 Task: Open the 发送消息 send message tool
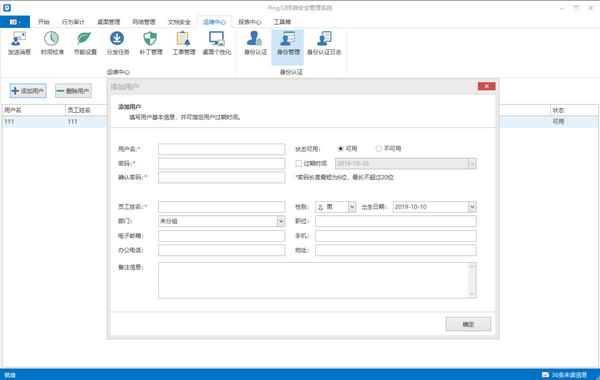[x=19, y=44]
